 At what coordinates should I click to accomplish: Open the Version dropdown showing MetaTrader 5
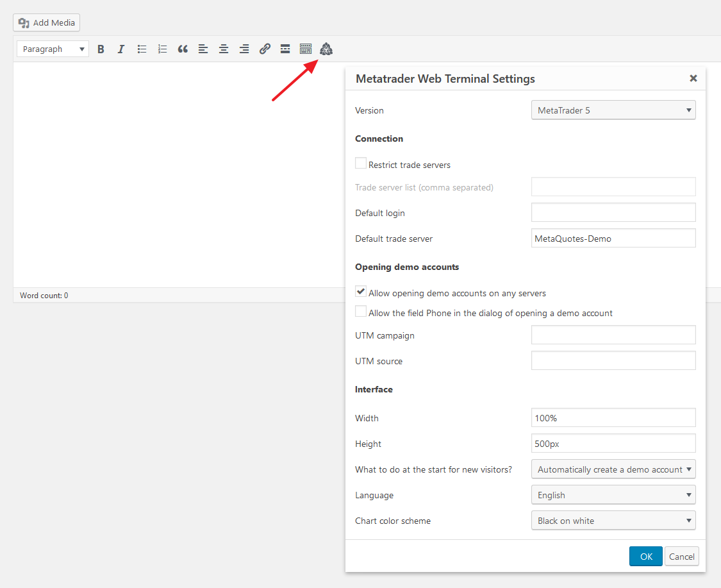point(613,110)
